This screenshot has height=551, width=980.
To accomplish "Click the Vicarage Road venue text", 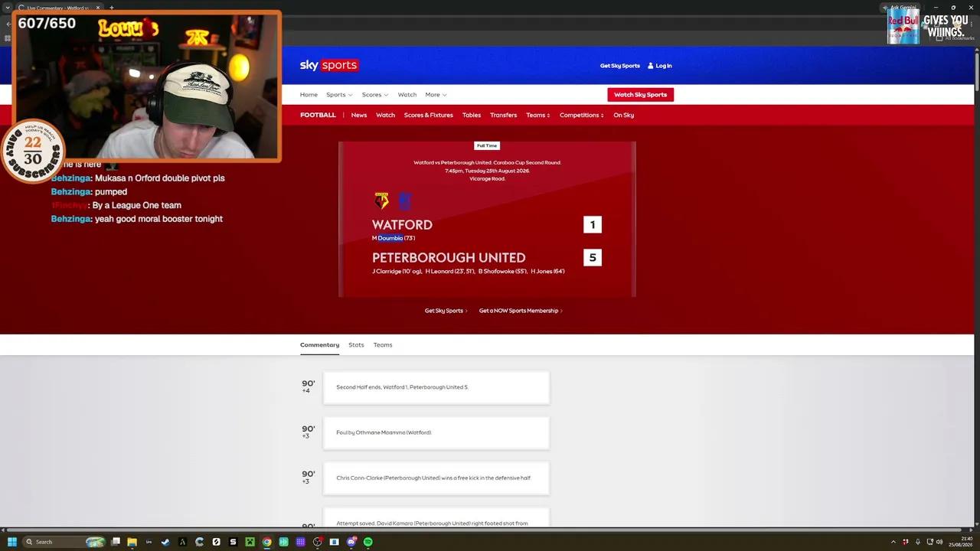I will click(x=487, y=179).
